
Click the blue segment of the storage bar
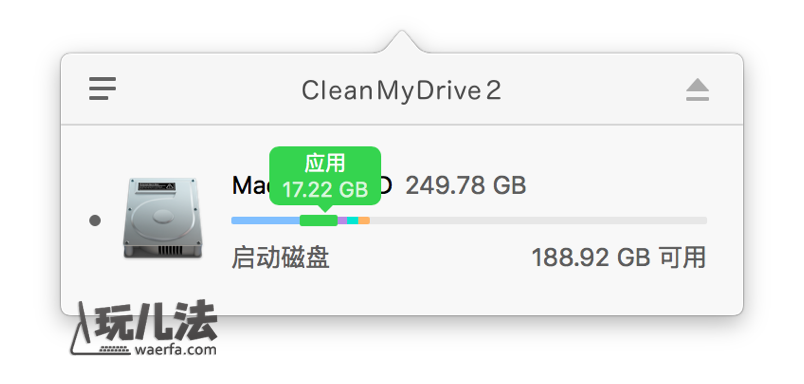pos(266,220)
